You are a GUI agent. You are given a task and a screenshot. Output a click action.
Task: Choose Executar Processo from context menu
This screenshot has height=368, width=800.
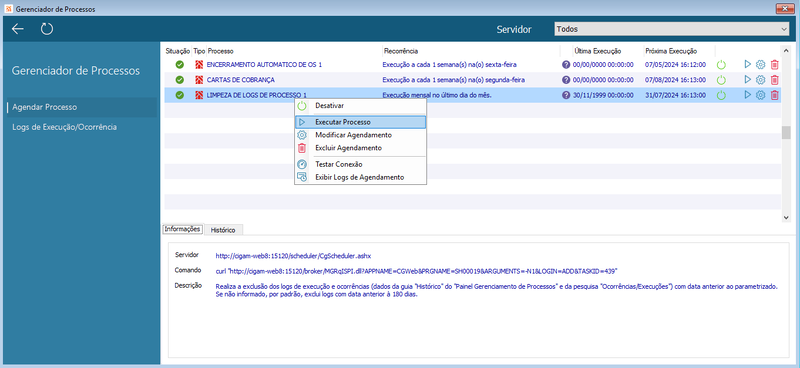360,122
